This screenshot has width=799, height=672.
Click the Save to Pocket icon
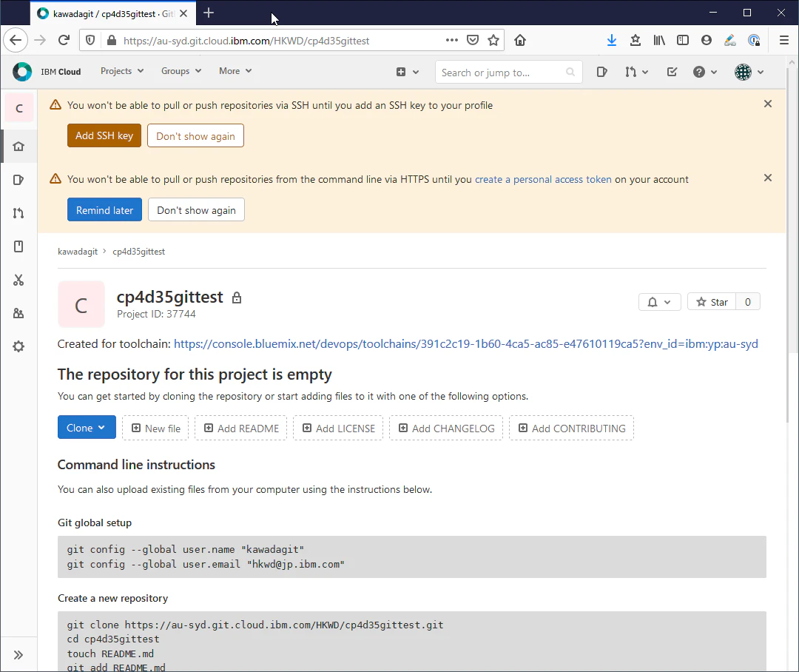point(473,40)
